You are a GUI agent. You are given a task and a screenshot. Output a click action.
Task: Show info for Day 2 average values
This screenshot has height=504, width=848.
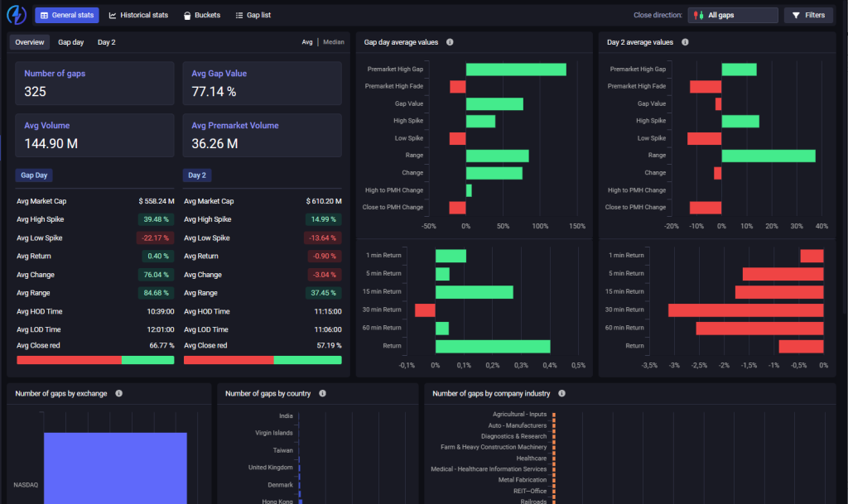coord(685,42)
